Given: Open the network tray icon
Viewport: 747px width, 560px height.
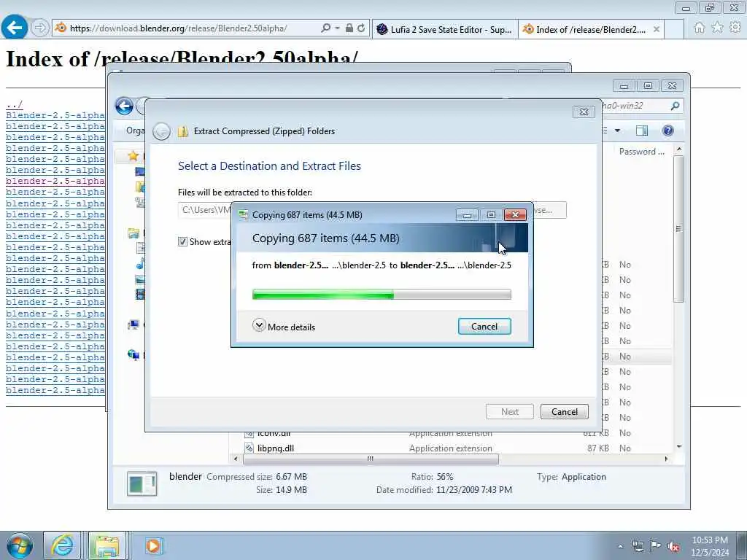Looking at the screenshot, I should pos(638,547).
